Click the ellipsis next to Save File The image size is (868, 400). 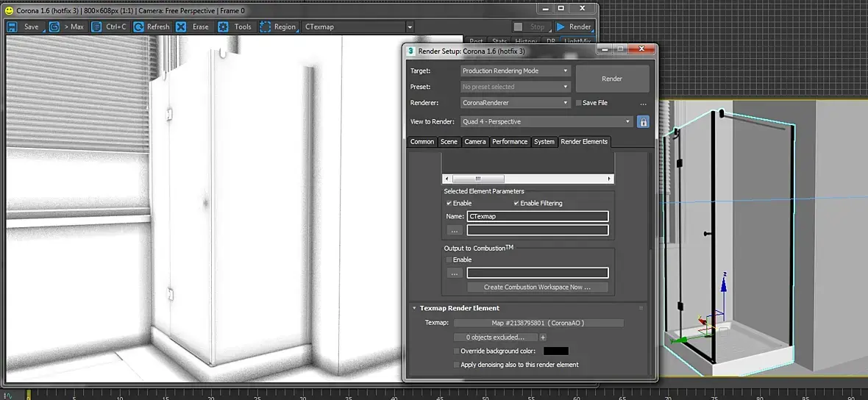click(643, 104)
